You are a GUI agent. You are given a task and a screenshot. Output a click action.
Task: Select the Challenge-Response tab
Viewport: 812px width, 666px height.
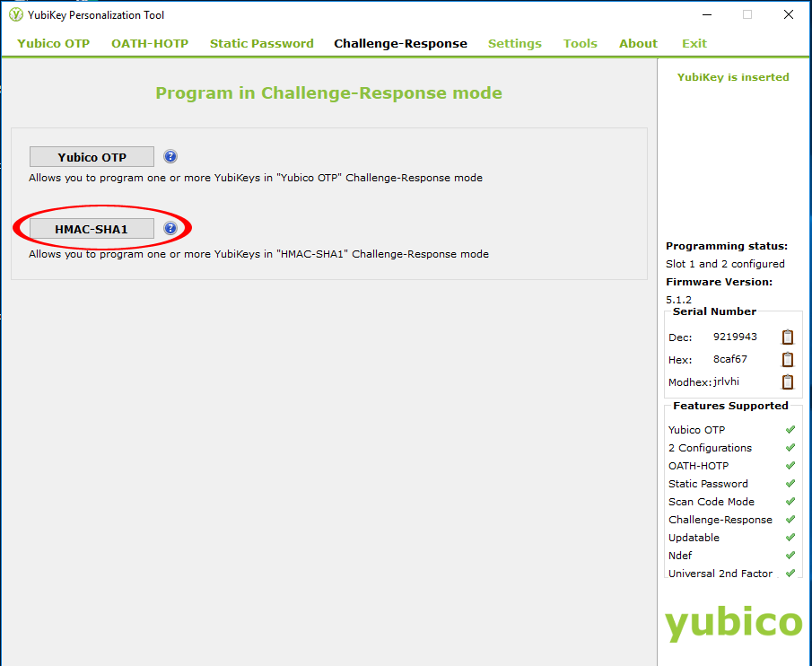[x=400, y=43]
